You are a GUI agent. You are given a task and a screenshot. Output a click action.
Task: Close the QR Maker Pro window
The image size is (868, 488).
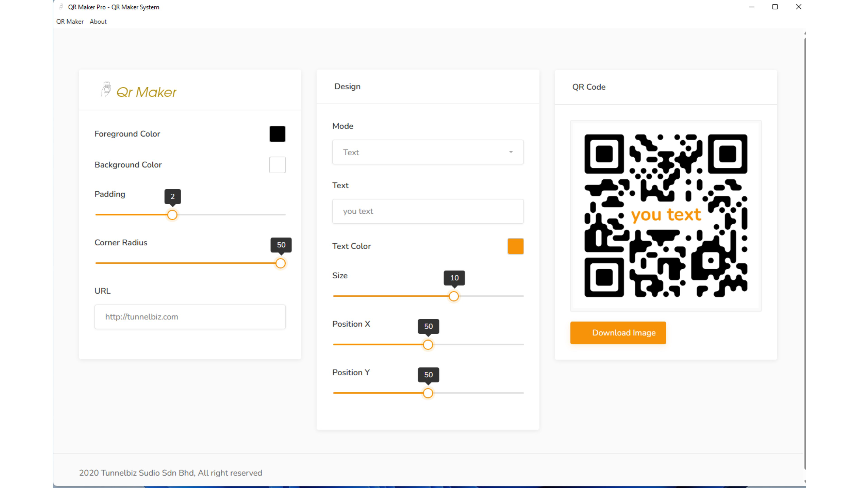(798, 7)
